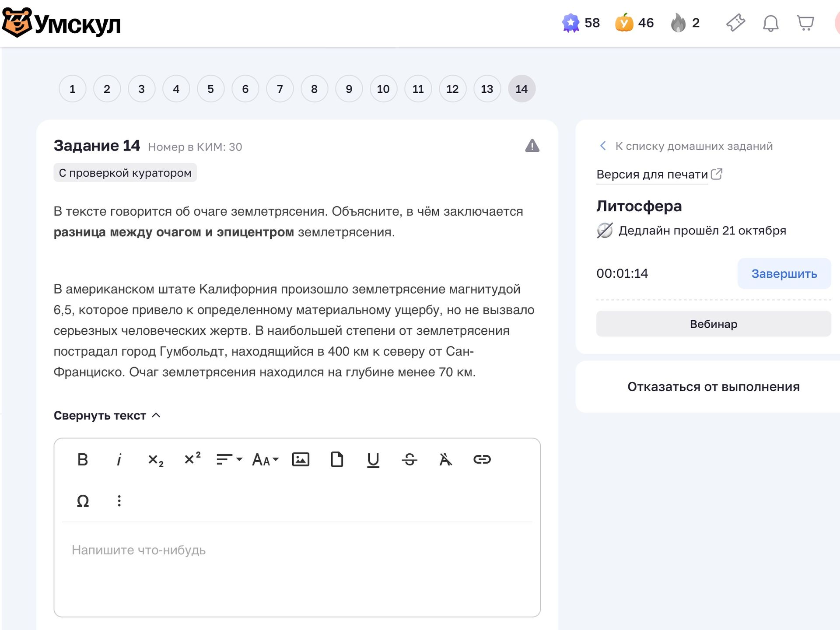Insert a hyperlink
Screen dimensions: 840x630
point(482,459)
